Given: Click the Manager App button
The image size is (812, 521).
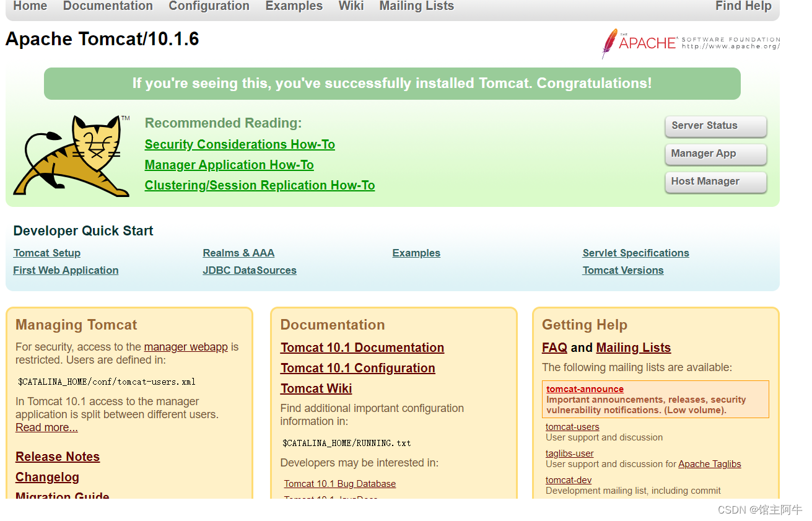Looking at the screenshot, I should pyautogui.click(x=716, y=154).
